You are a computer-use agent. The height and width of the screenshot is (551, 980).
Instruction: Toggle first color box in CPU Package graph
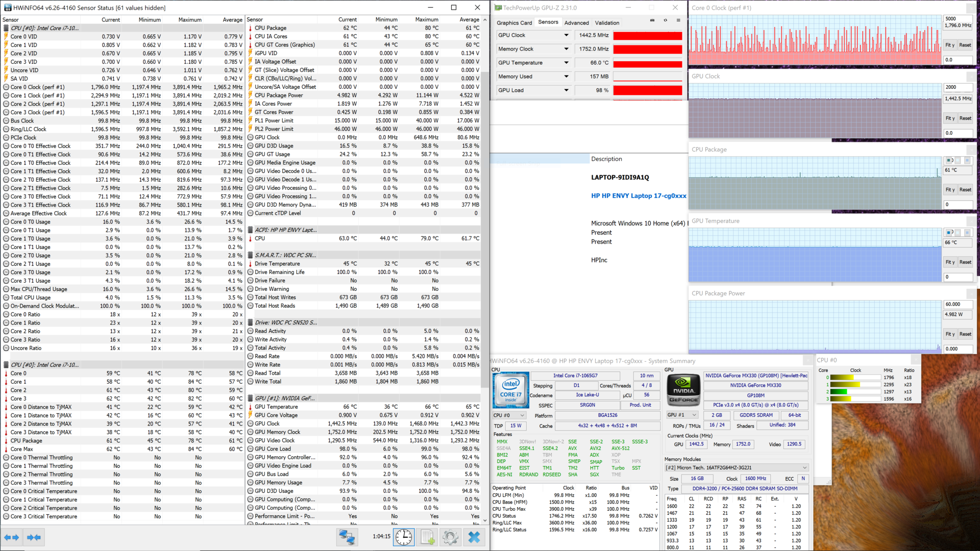pyautogui.click(x=949, y=160)
